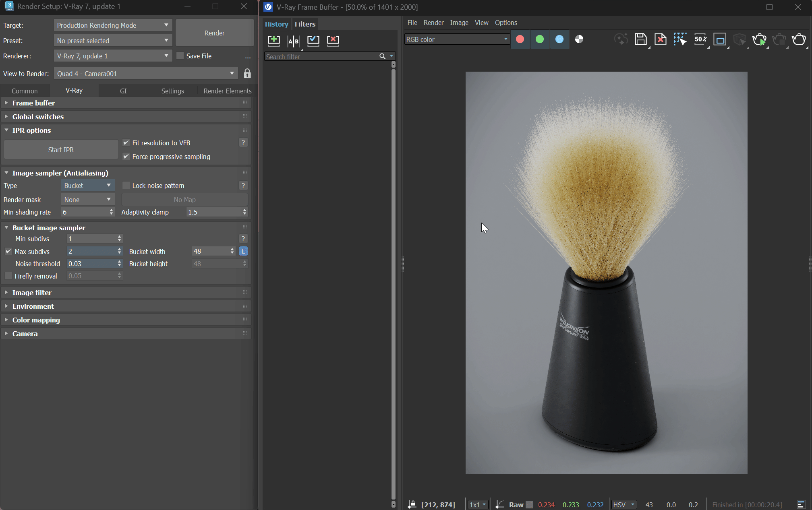Enable Lock noise pattern checkbox

pos(126,186)
